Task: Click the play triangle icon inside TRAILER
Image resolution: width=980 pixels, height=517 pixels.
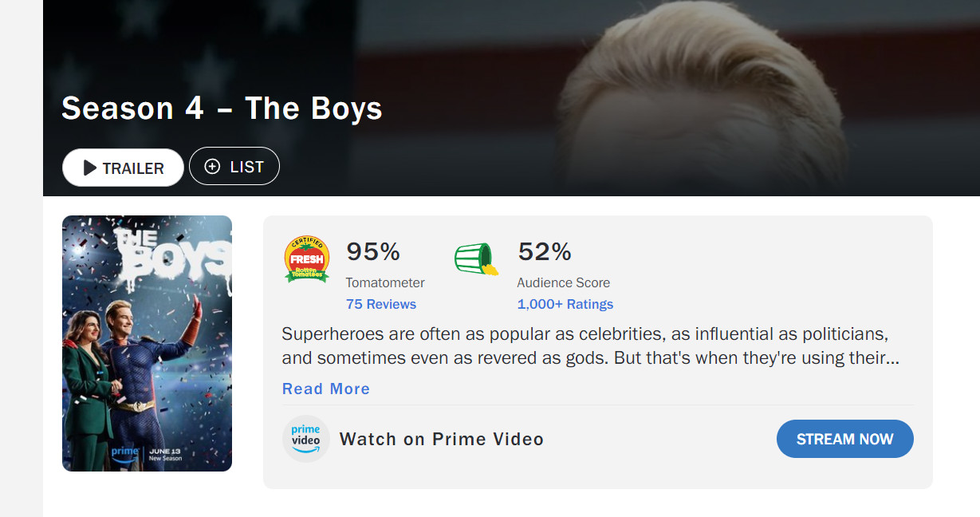Action: coord(90,168)
